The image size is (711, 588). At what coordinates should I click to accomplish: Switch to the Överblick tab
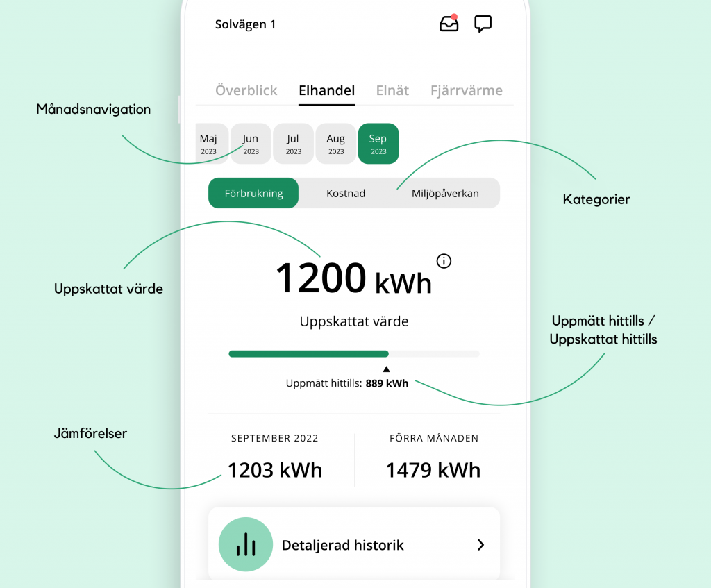coord(246,90)
